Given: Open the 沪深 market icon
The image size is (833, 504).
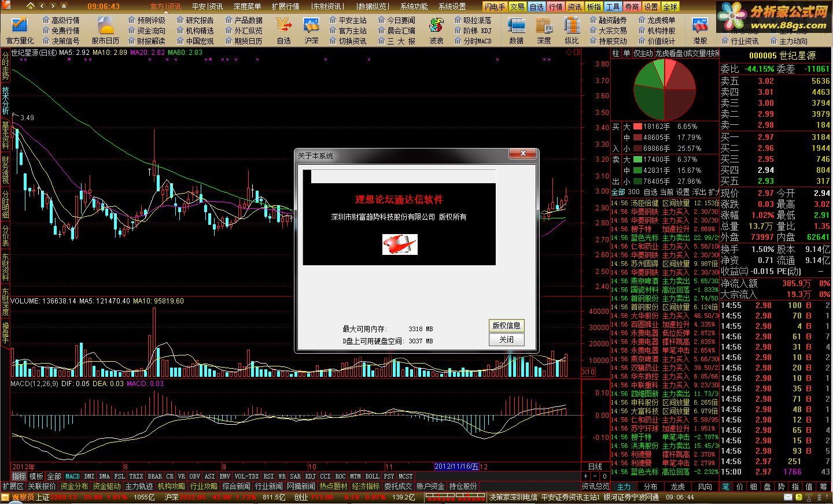Looking at the screenshot, I should (x=311, y=30).
